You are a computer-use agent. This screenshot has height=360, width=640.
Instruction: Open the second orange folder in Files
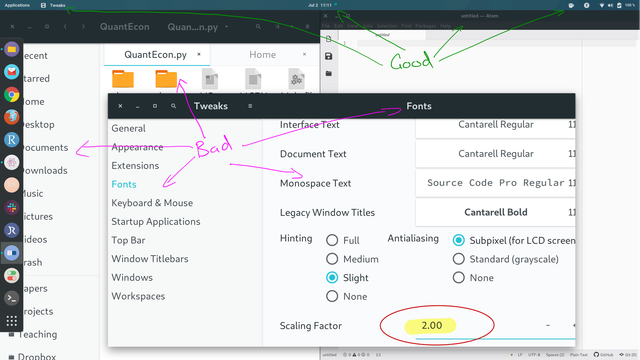pos(166,78)
